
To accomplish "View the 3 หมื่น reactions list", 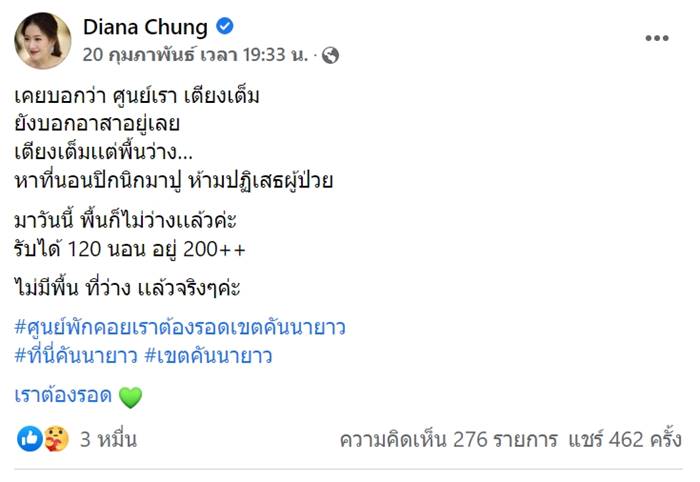I will 109,439.
